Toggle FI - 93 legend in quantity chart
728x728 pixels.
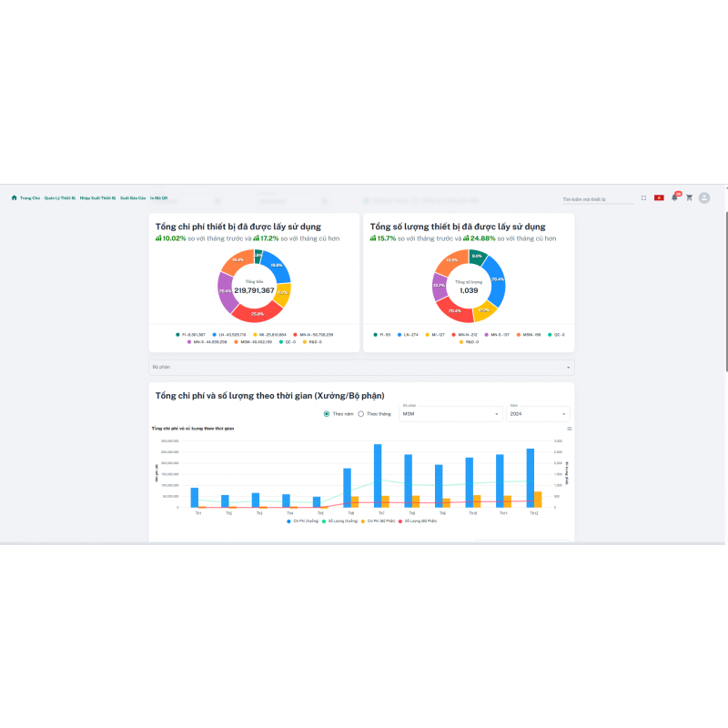point(381,335)
